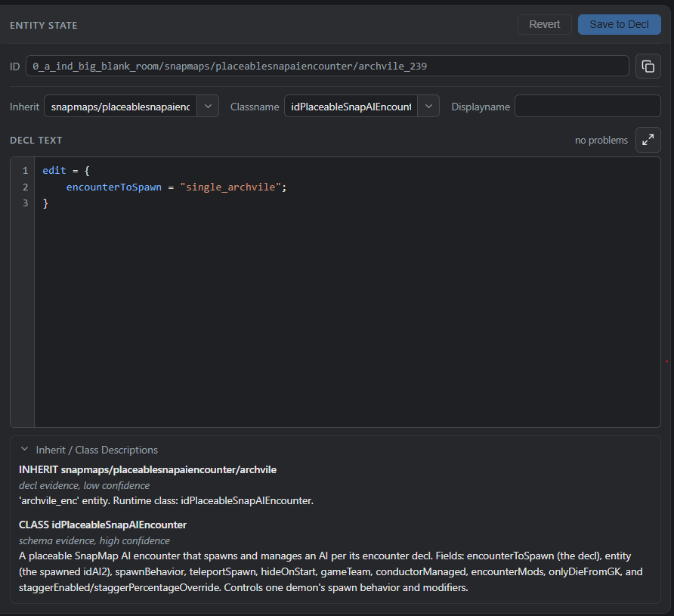The height and width of the screenshot is (616, 674).
Task: Focus the ID input field
Action: tap(327, 67)
